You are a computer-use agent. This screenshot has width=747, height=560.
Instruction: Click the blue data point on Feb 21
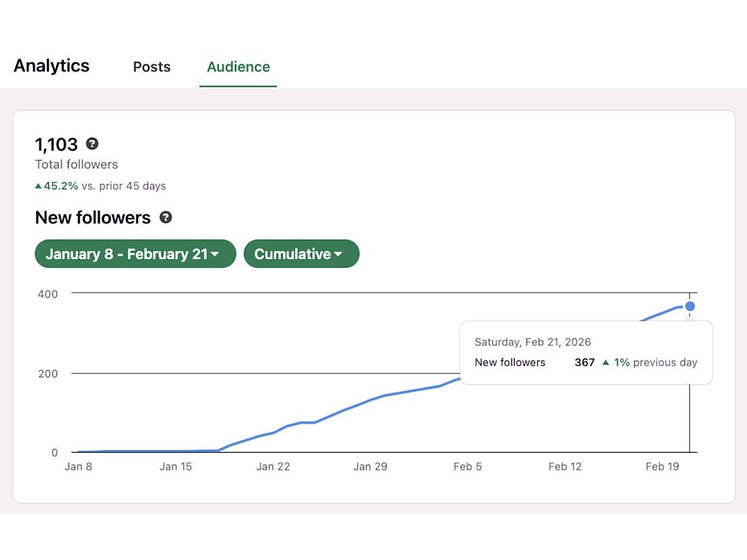[690, 306]
